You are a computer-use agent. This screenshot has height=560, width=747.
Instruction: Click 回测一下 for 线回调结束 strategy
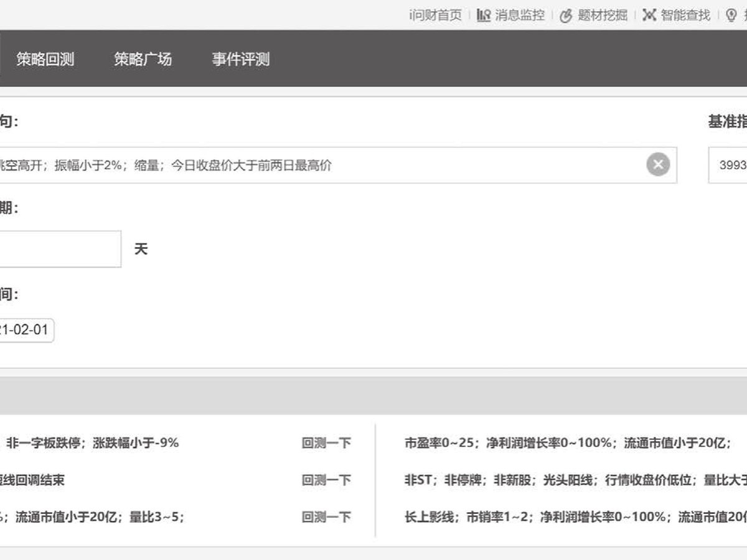(x=326, y=480)
